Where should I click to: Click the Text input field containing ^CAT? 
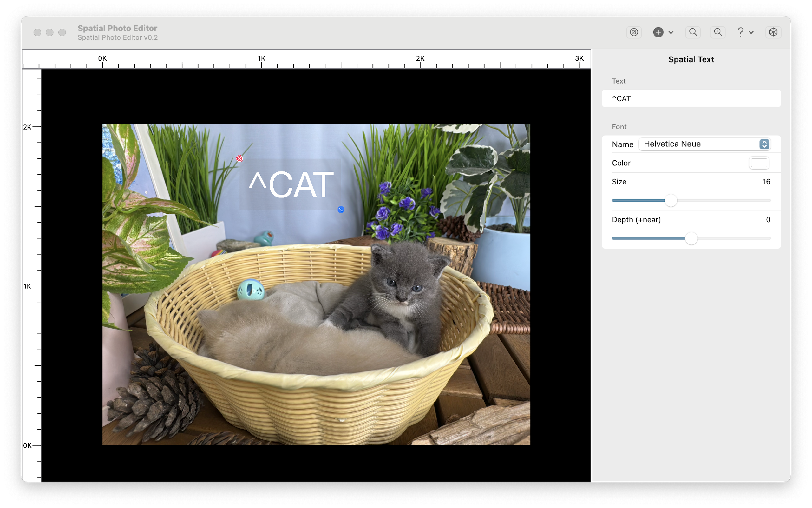coord(691,98)
